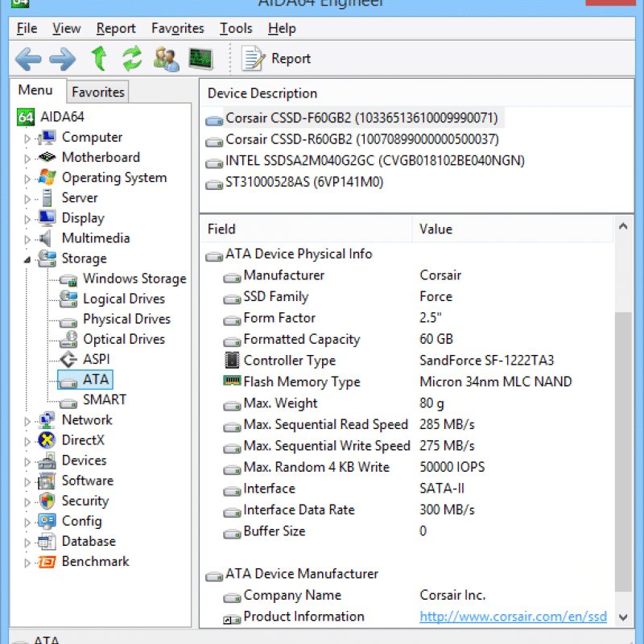Open the Tools menu

pos(236,28)
